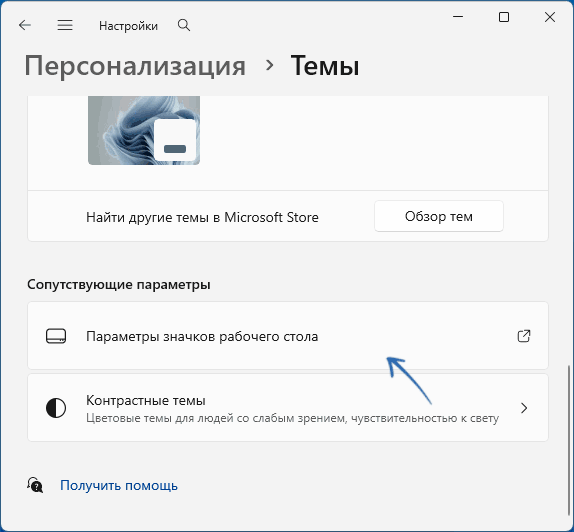Image resolution: width=574 pixels, height=532 pixels.
Task: Click the desktop icon settings monitor icon
Action: tap(56, 336)
